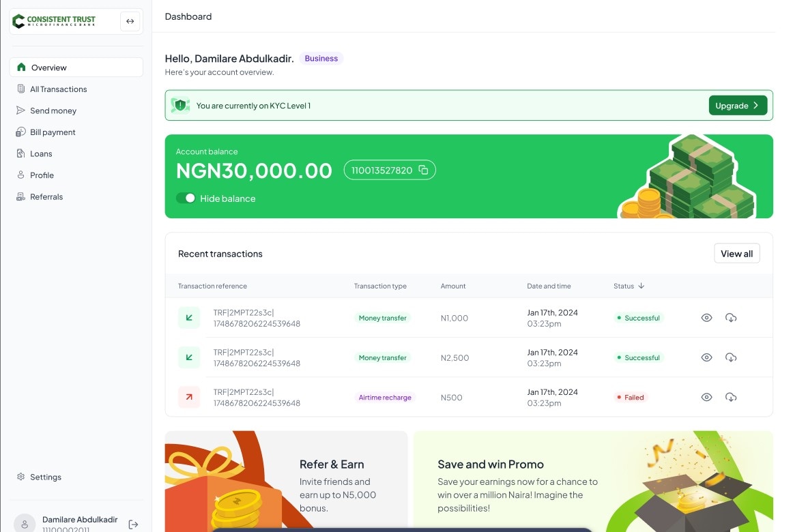Screen dimensions: 793x532
Task: Select Send money in the sidebar
Action: pyautogui.click(x=54, y=110)
